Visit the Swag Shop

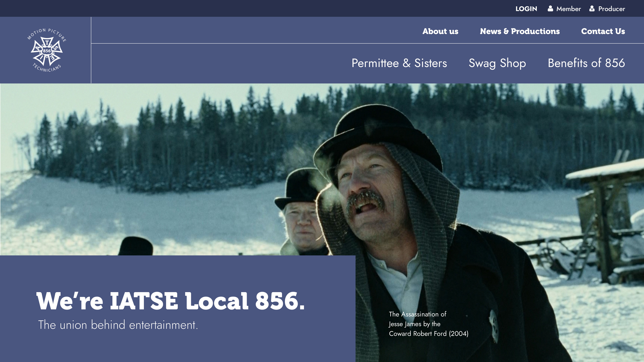click(x=497, y=63)
